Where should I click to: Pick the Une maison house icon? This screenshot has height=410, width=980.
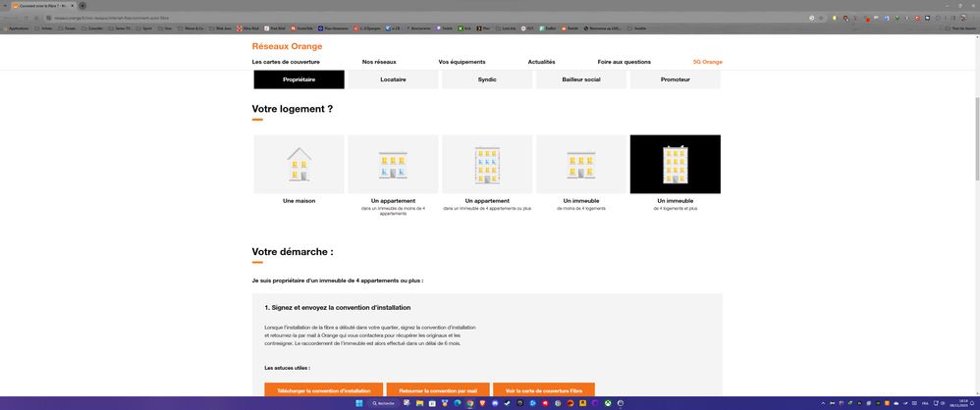tap(299, 164)
